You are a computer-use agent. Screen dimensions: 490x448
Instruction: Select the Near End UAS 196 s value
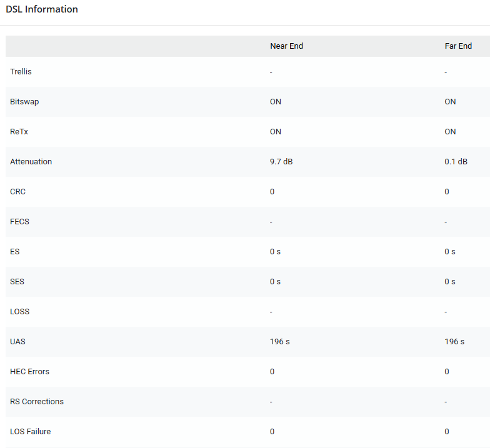[x=280, y=342]
